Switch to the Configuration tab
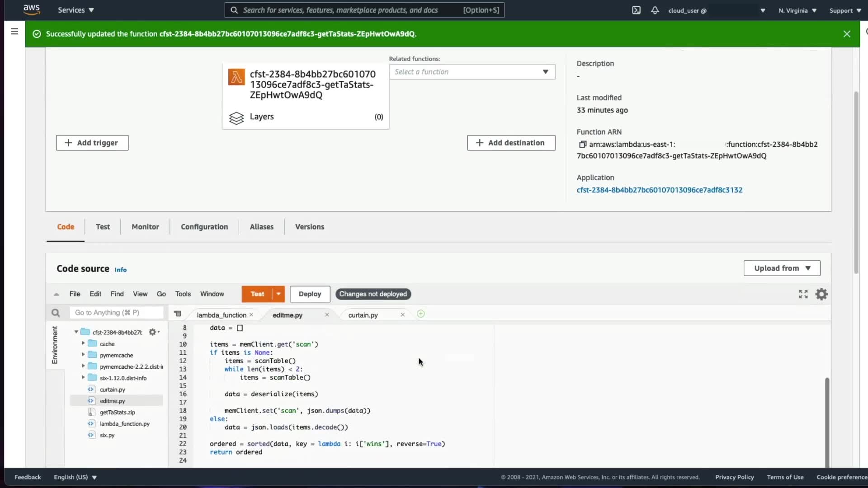This screenshot has width=868, height=488. 204,227
